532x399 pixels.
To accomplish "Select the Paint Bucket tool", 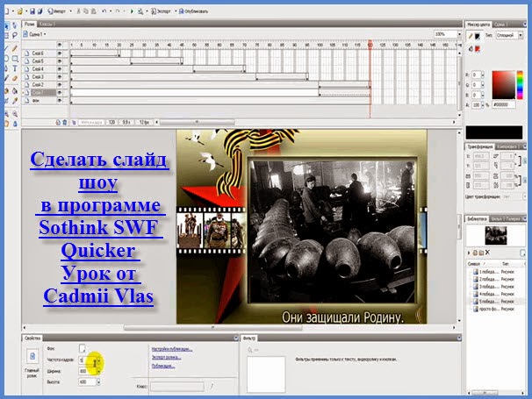I will pyautogui.click(x=15, y=91).
